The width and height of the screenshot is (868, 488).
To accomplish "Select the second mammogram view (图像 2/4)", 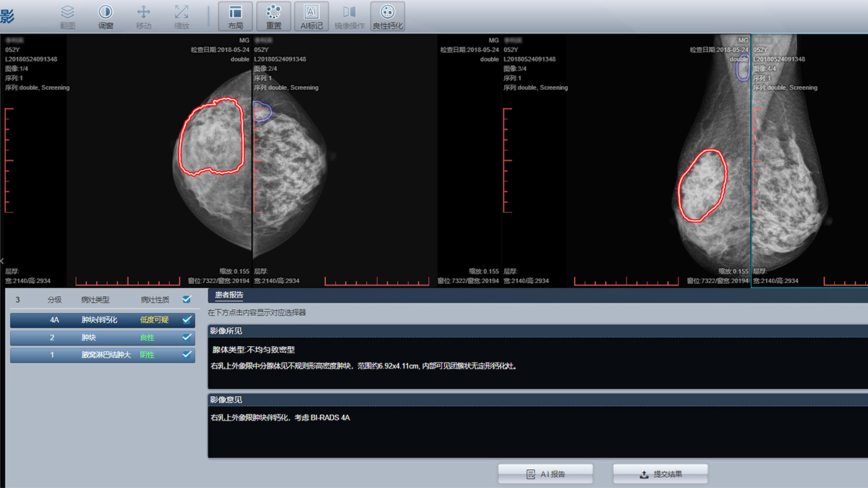I will tap(377, 161).
